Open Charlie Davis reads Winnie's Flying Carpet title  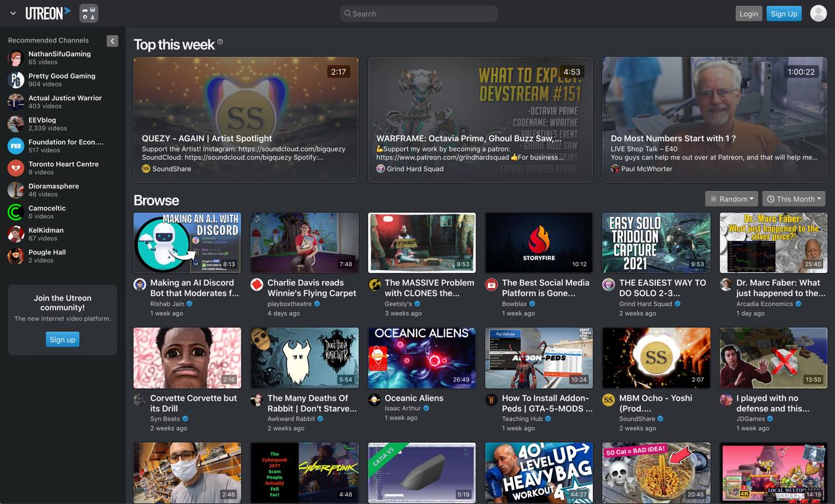pyautogui.click(x=312, y=288)
